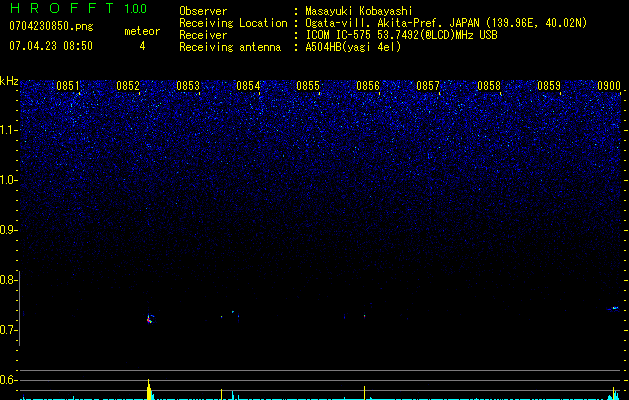Click the 0851 time marker
The image size is (629, 400).
click(x=68, y=86)
